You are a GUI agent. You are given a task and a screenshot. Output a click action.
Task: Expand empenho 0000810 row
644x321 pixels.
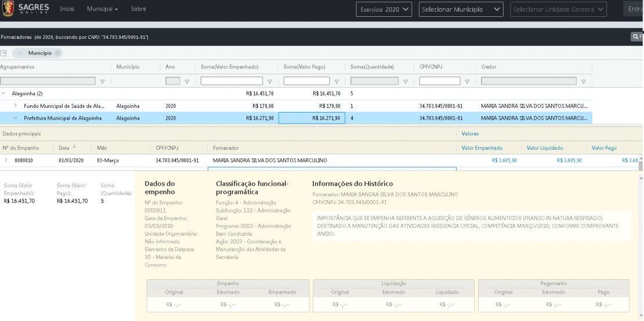[x=6, y=160]
